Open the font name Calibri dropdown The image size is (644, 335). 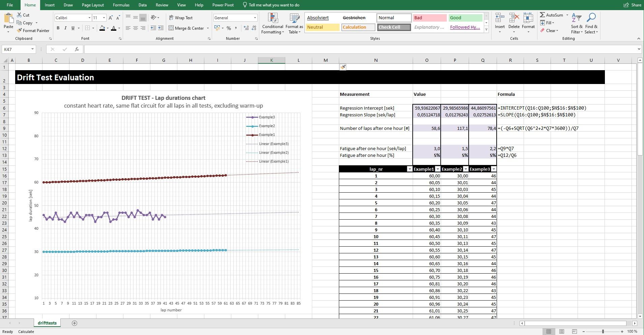coord(89,18)
